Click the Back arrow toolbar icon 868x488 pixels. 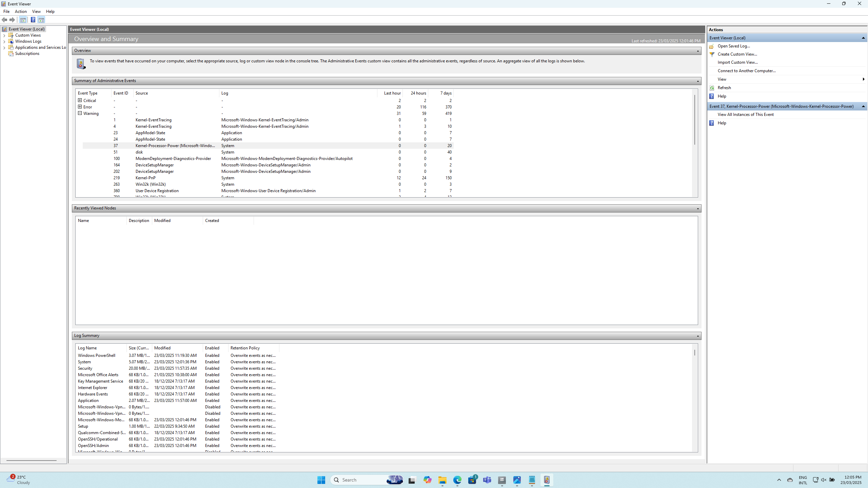pos(4,20)
